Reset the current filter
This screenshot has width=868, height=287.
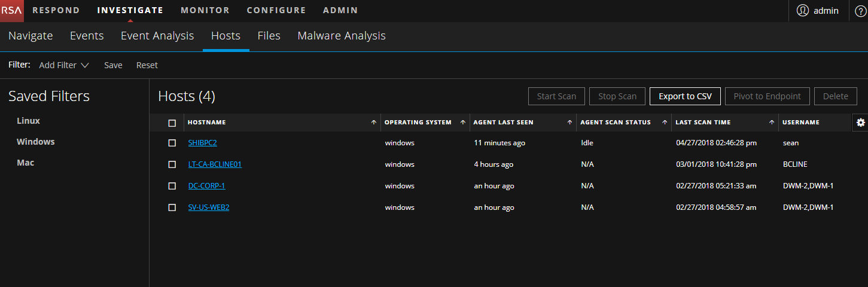(147, 65)
